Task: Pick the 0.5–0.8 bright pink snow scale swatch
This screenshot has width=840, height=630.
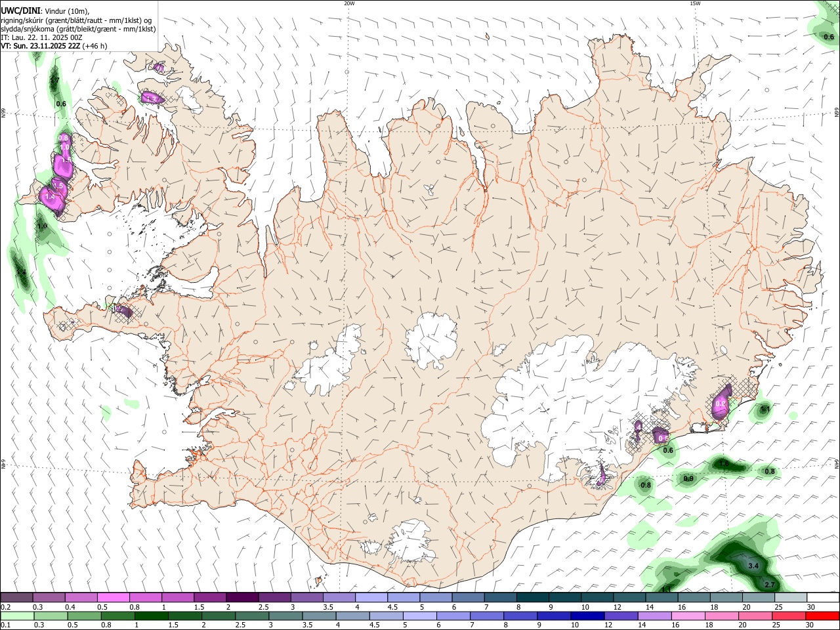Action: (x=114, y=598)
